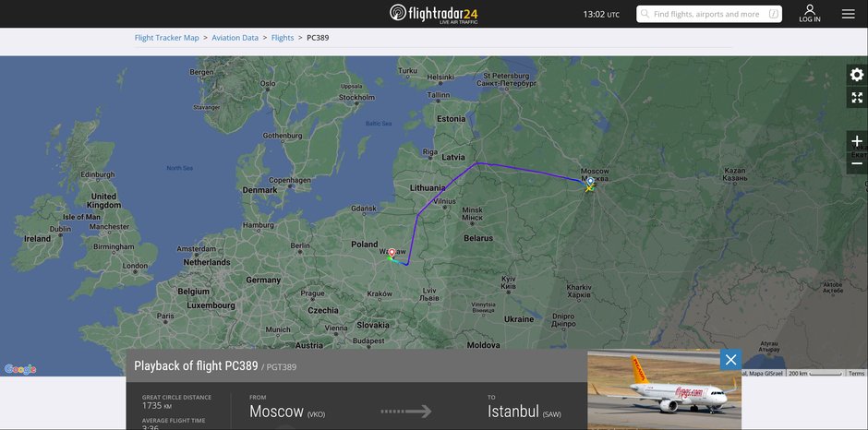Click the search info icon
Image resolution: width=868 pixels, height=430 pixels.
coord(773,15)
